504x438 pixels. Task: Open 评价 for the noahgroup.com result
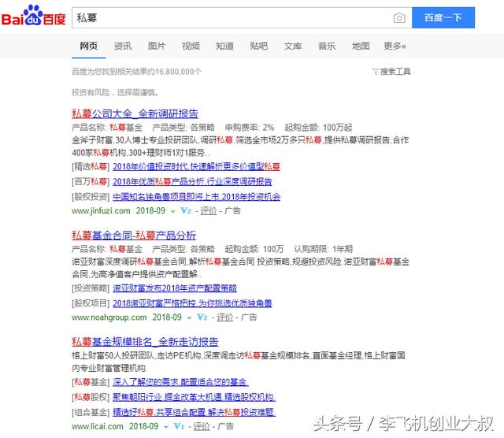tap(225, 317)
